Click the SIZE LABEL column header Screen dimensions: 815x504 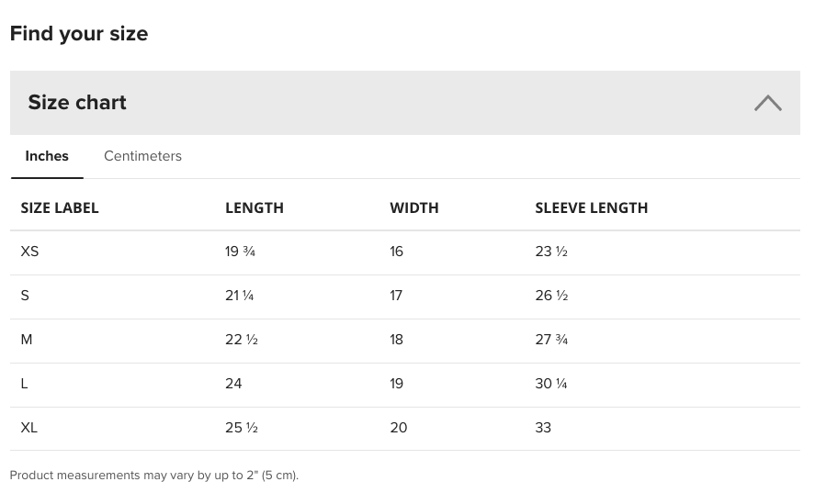pos(60,207)
